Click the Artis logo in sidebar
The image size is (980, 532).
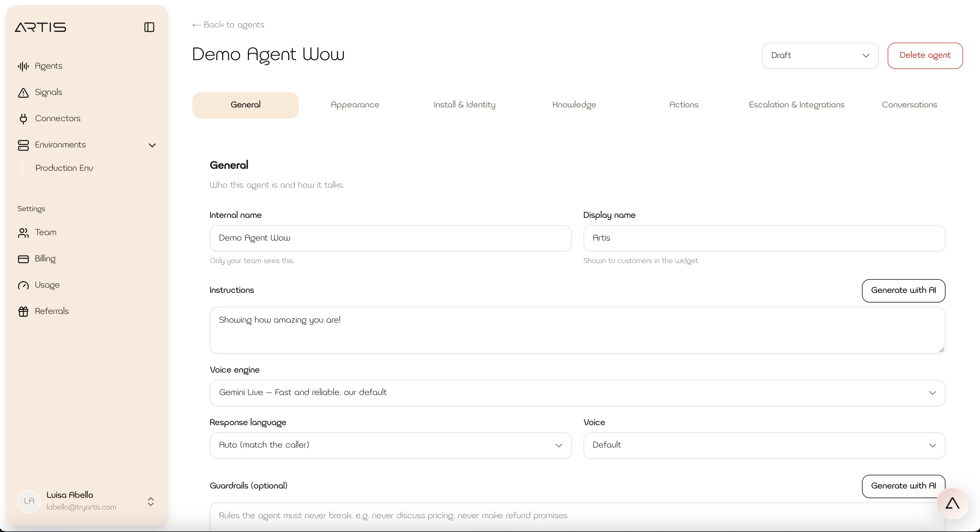point(40,27)
